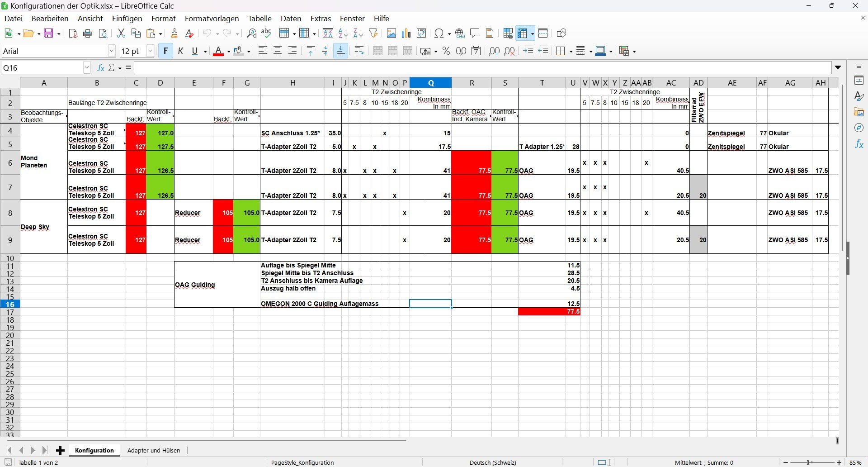868x467 pixels.
Task: Open borders dropdown arrow
Action: tap(571, 52)
